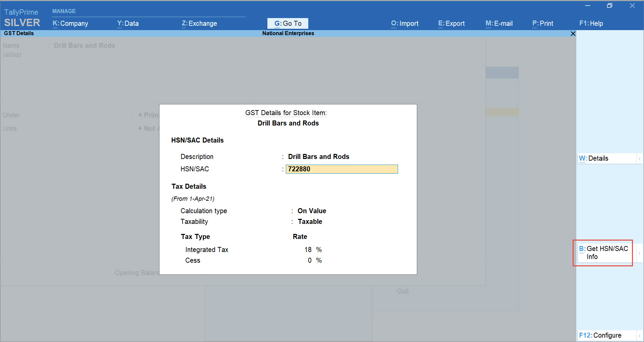Expand the arrow beside Get HSN/SAC Info

click(x=639, y=253)
